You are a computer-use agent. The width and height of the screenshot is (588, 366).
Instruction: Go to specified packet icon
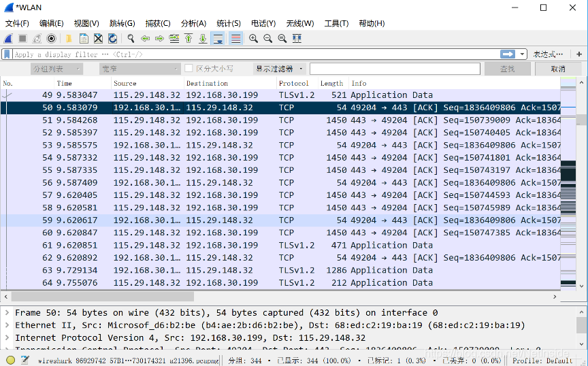coord(174,38)
